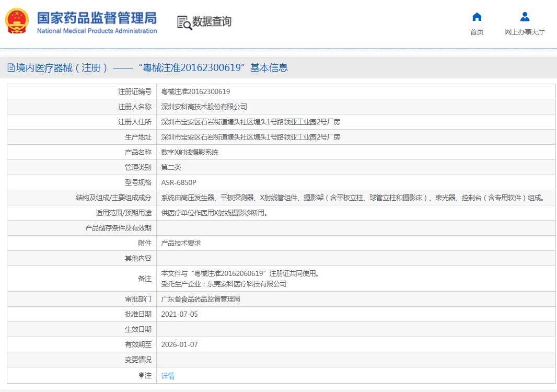The height and width of the screenshot is (392, 557).
Task: Click the online service hall person icon
Action: pyautogui.click(x=525, y=17)
